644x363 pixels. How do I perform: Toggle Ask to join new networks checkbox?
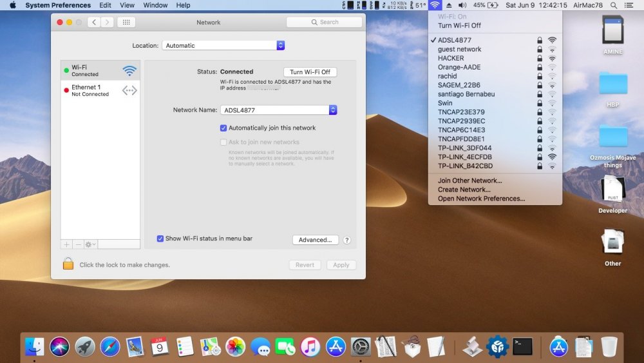click(223, 142)
